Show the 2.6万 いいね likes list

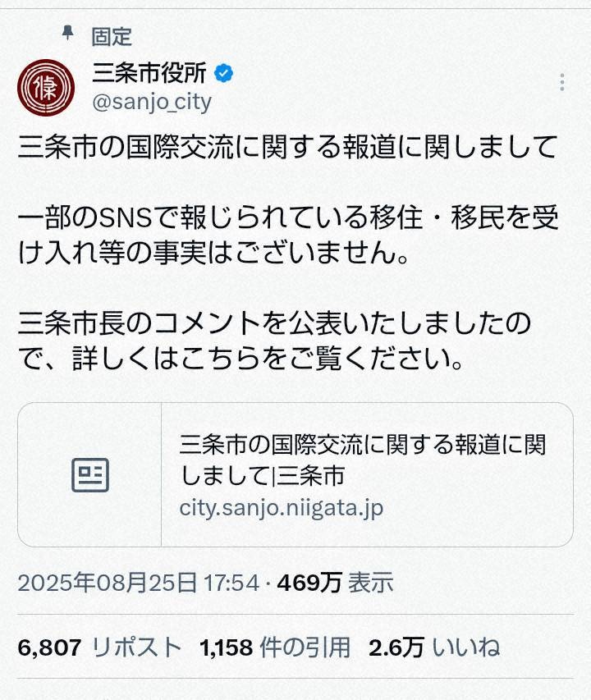(434, 647)
